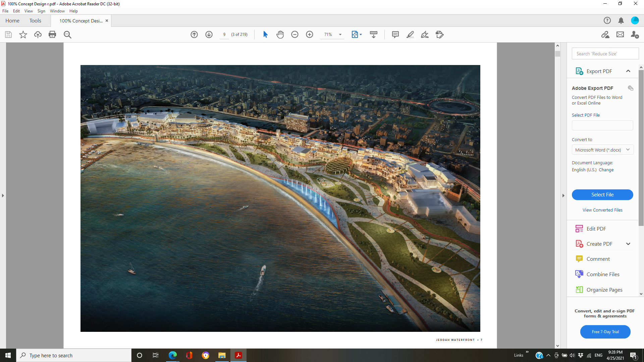Collapse the right tools pane arrow
Viewport: 644px width, 362px height.
[563, 195]
